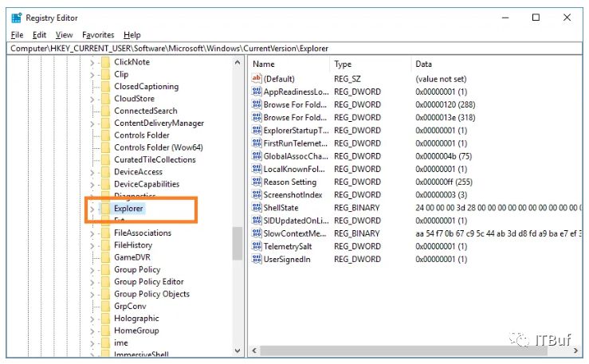Screen dimensions: 589x364
Task: Click the HomeGroup folder icon
Action: (x=106, y=331)
